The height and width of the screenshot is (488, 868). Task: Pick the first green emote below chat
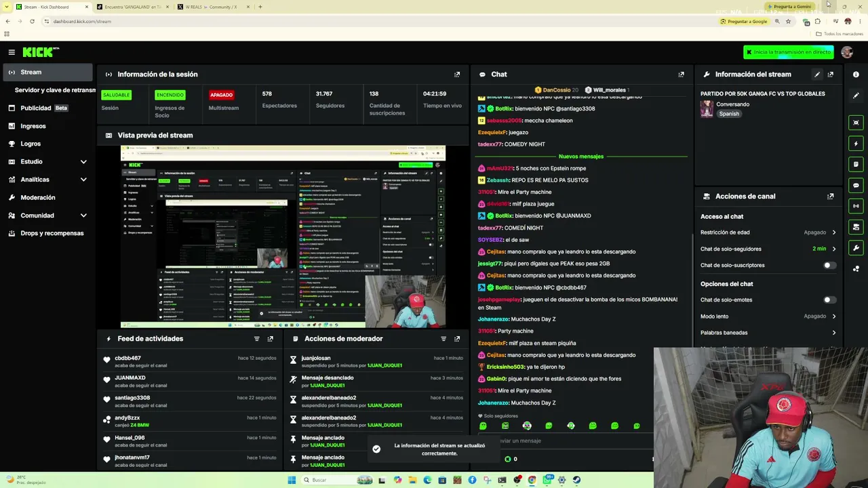483,426
